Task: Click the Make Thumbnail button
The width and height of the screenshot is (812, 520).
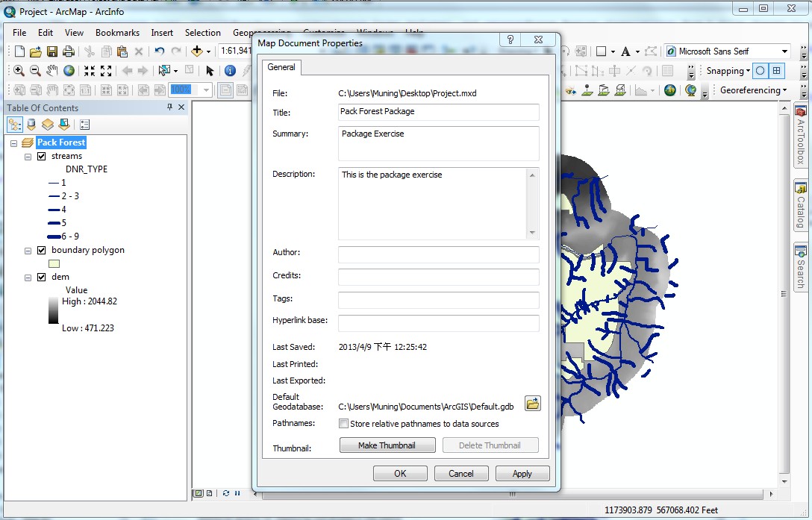Action: click(x=387, y=445)
